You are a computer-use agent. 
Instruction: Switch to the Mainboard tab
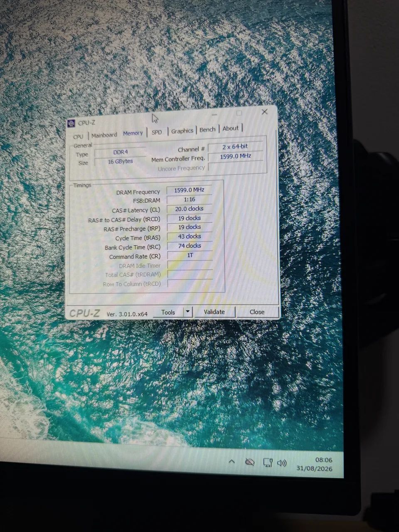coord(104,135)
